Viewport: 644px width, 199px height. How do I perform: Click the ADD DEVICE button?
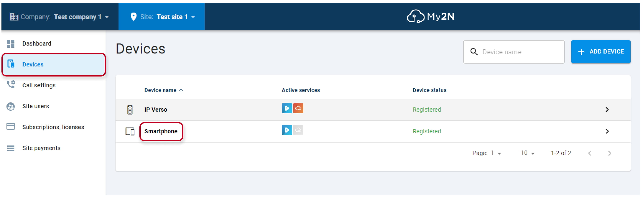(601, 52)
